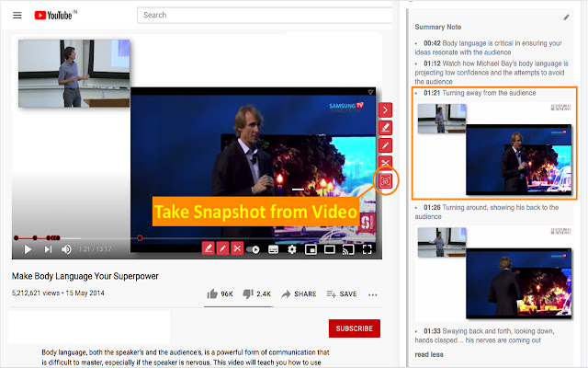This screenshot has width=588, height=368.
Task: Click the 1:21 / 13:17 time display
Action: coord(95,249)
